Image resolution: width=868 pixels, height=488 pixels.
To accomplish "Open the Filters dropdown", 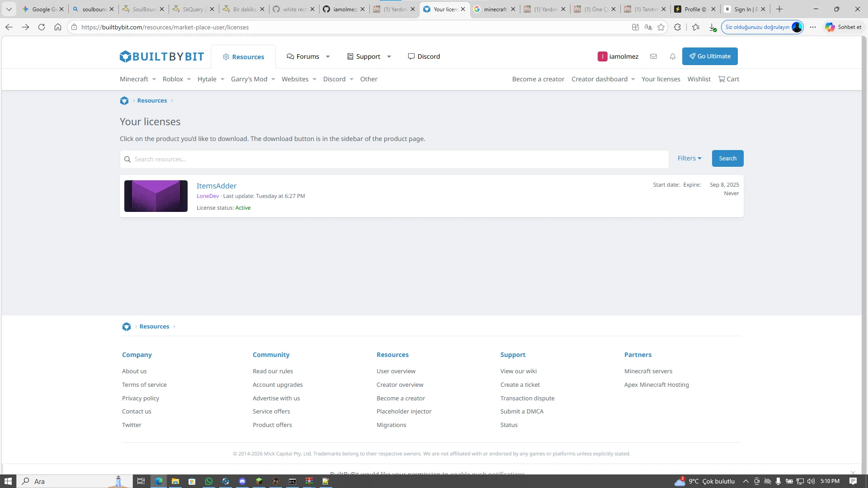I will 689,158.
